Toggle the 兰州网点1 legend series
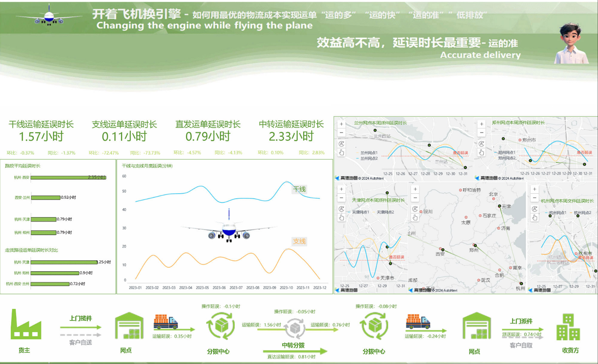 click(368, 153)
